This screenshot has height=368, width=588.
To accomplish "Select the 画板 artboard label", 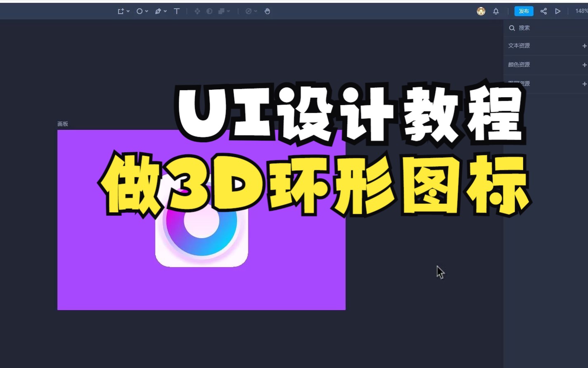I will (63, 124).
